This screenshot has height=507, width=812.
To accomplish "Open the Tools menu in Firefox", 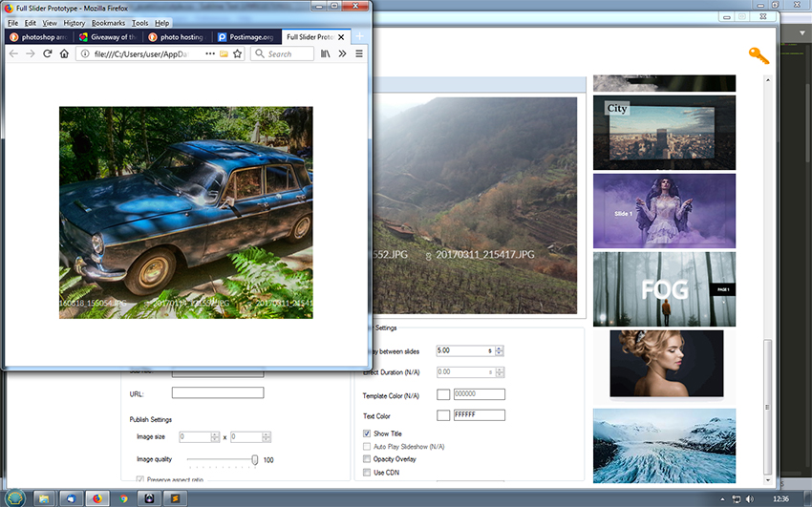I will pos(139,23).
